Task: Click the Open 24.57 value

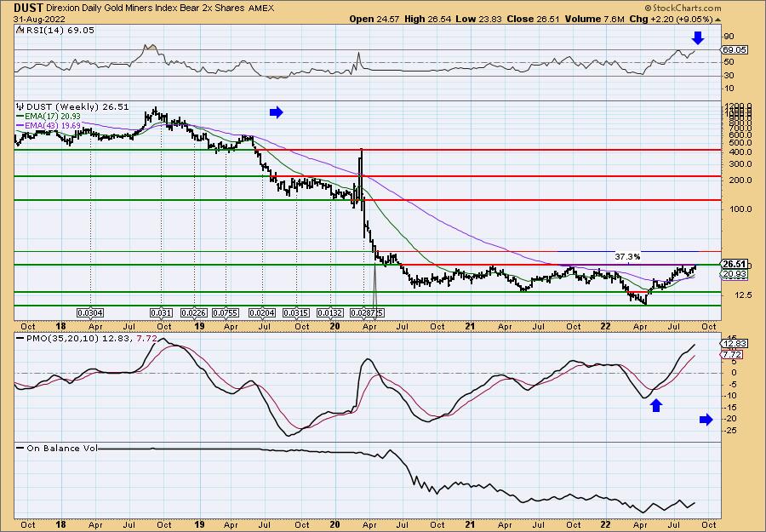Action: click(x=374, y=19)
